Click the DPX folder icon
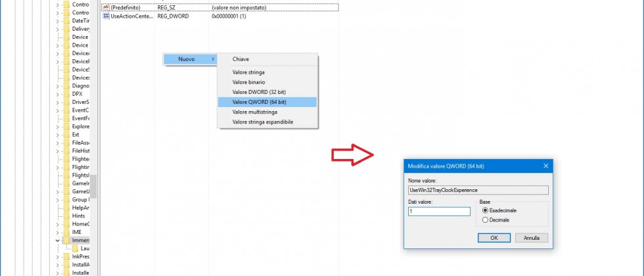 click(x=66, y=93)
